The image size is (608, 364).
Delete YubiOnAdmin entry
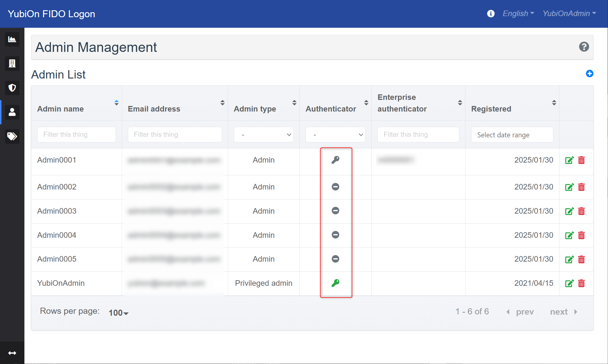(x=581, y=283)
